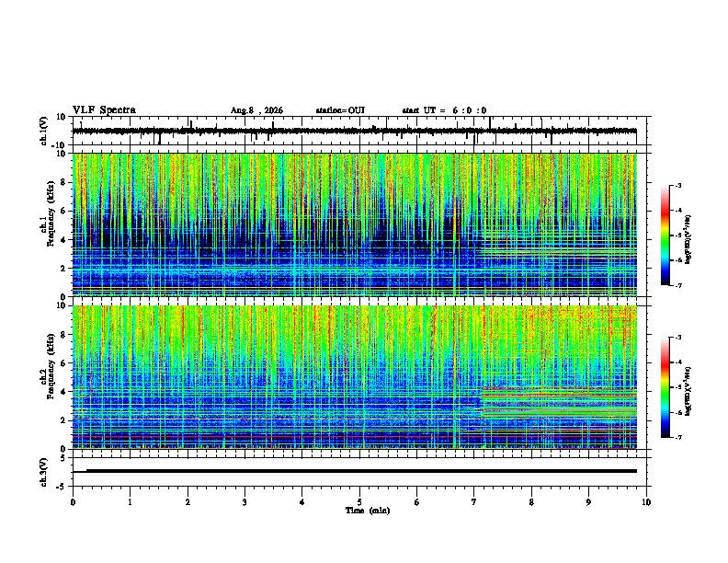The image size is (728, 563).
Task: Click time axis tick label "9"
Action: (588, 501)
